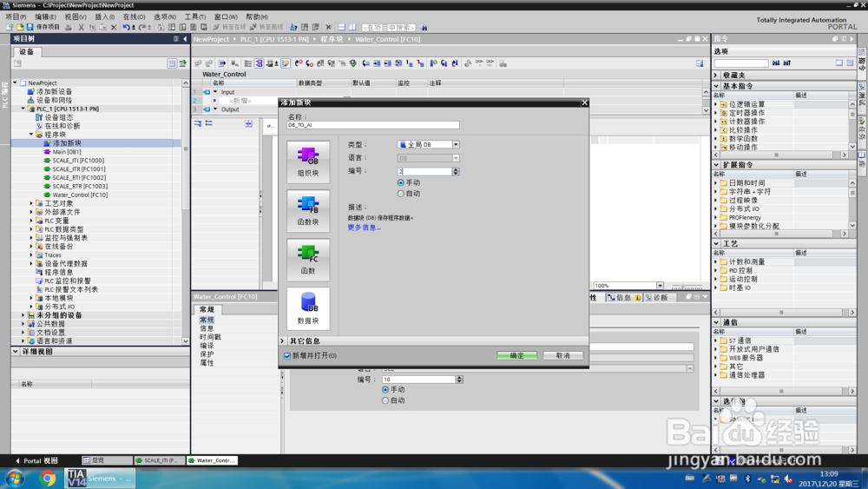Click the print icon in main toolbar
This screenshot has width=868, height=489.
click(68, 27)
